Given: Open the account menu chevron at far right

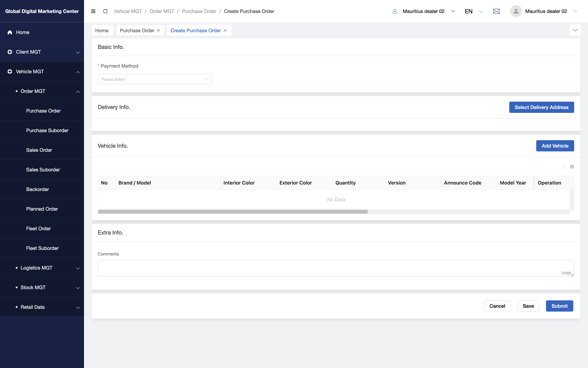Looking at the screenshot, I should coord(575,11).
